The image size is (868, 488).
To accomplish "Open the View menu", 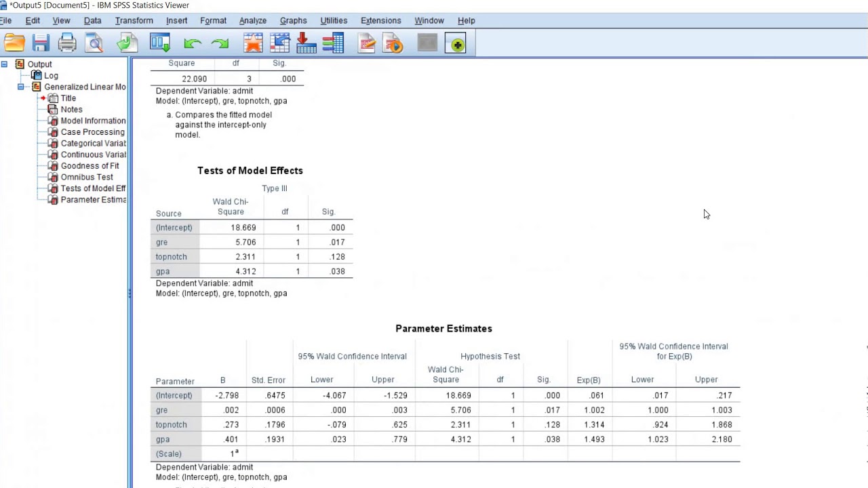I will (61, 20).
